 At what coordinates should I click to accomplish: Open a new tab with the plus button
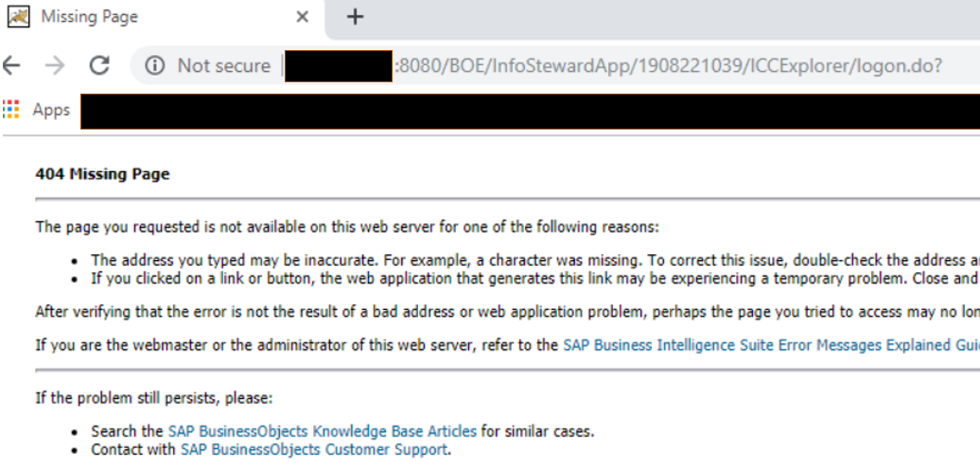(355, 17)
